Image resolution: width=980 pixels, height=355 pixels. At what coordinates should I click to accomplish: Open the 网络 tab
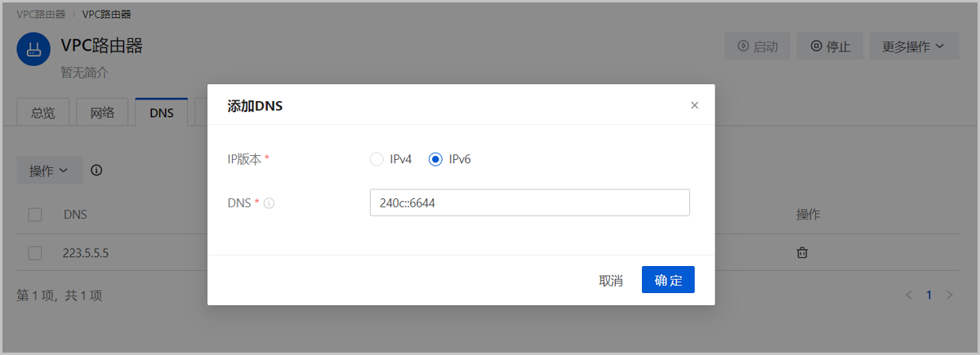pyautogui.click(x=102, y=113)
